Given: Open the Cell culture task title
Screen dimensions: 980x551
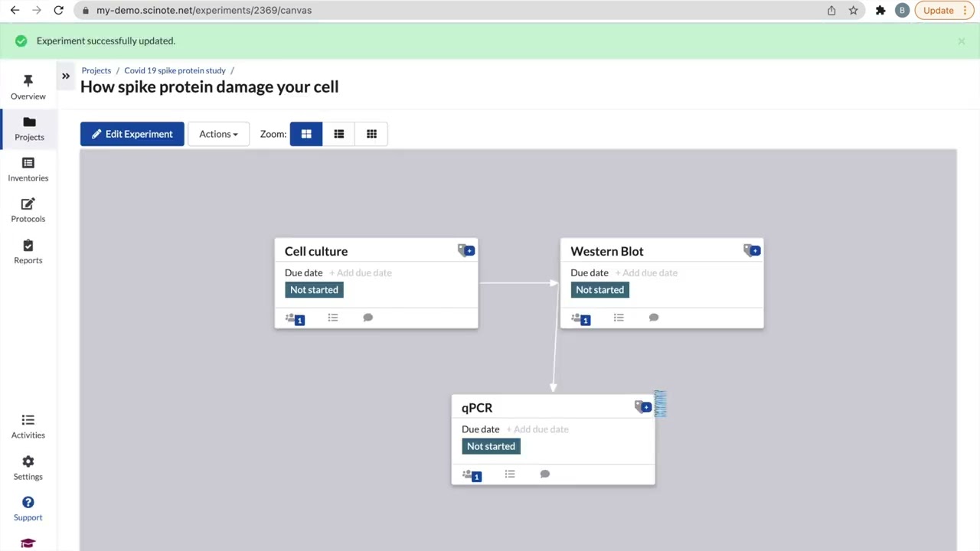Looking at the screenshot, I should coord(316,251).
